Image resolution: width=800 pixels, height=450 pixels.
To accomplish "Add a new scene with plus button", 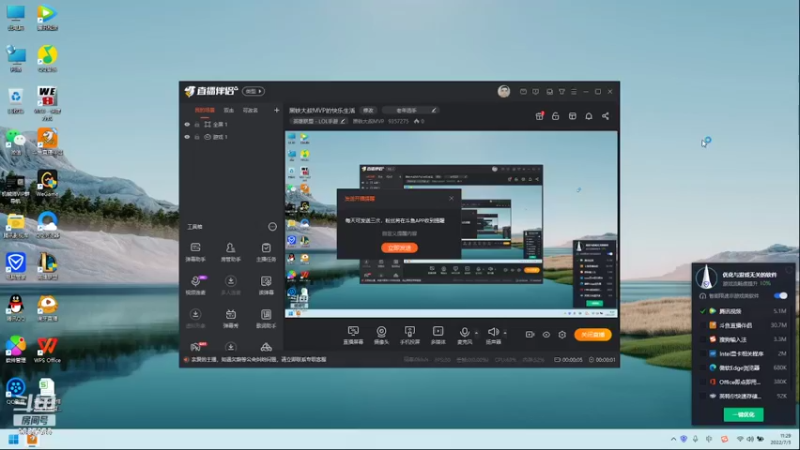I will 277,110.
